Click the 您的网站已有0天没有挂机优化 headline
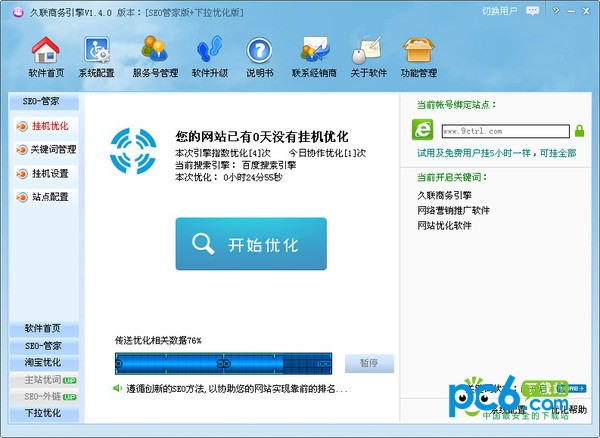 tap(262, 137)
